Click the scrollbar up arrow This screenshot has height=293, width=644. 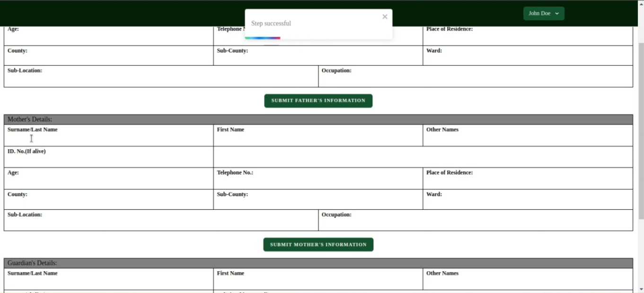[641, 3]
